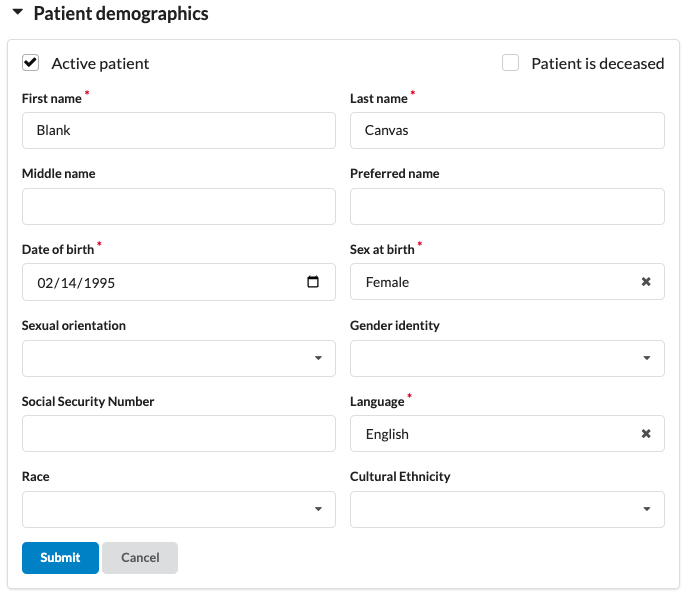The image size is (687, 595).
Task: Click the date of birth text value
Action: point(76,283)
